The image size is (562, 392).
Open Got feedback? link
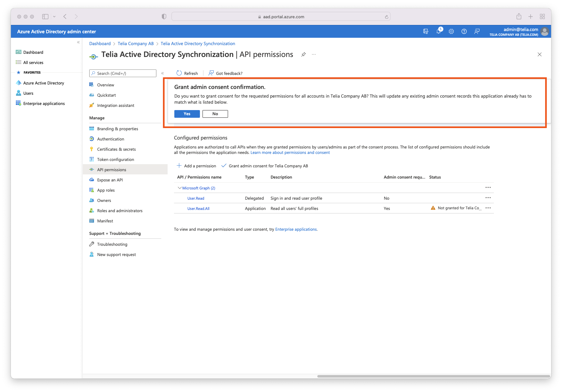[x=226, y=73]
